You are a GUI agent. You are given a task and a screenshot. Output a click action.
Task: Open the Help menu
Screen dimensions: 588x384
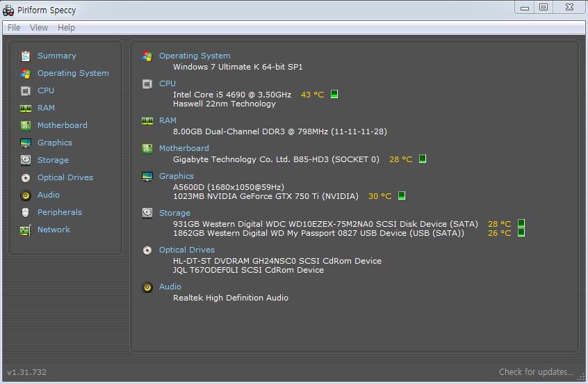(66, 28)
